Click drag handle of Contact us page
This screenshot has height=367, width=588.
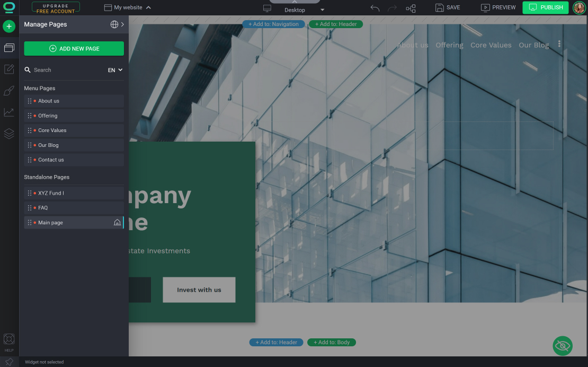(30, 160)
